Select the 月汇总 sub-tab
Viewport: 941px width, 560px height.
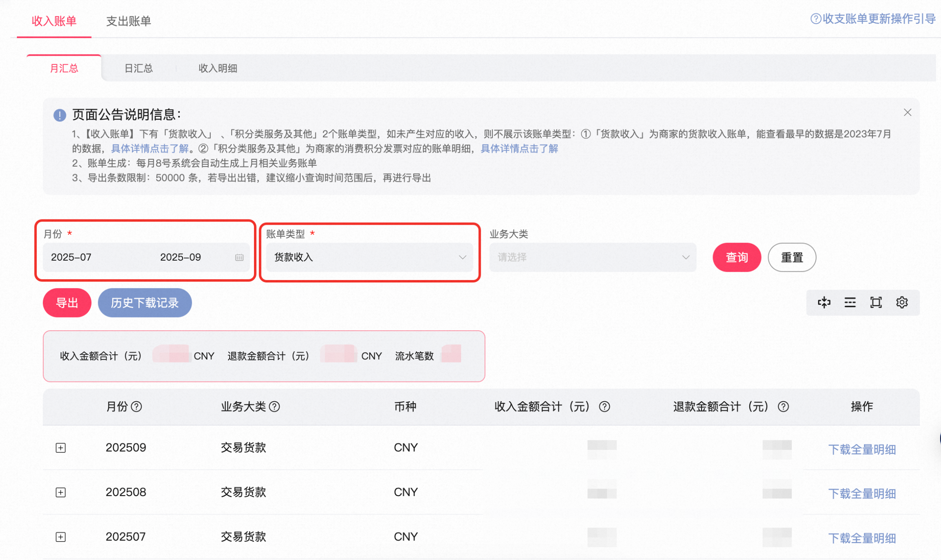[64, 68]
